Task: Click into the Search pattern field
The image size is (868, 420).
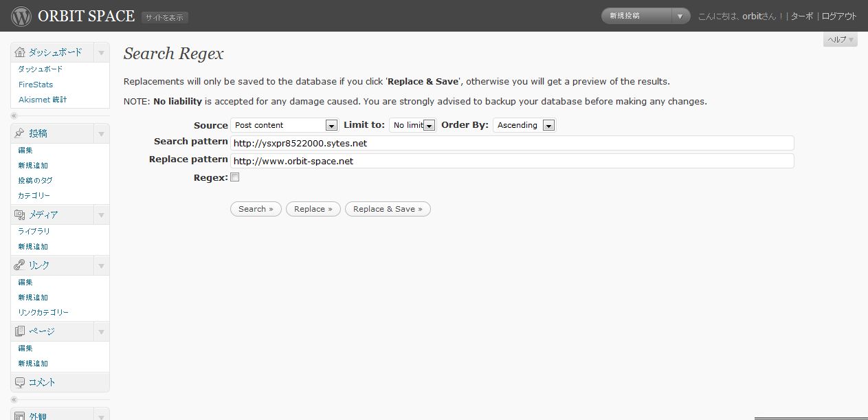Action: tap(512, 143)
